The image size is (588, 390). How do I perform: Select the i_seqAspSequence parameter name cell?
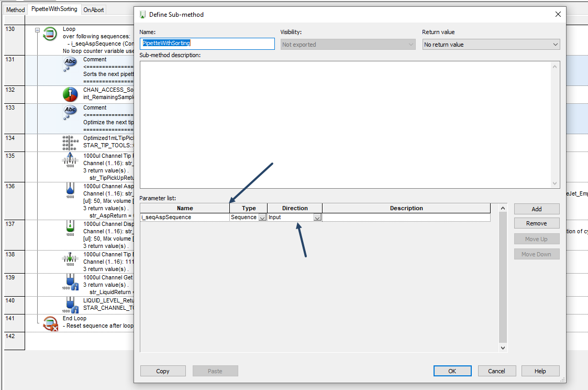(x=185, y=218)
